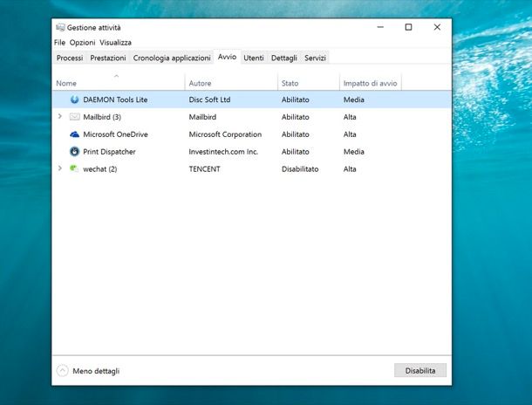Close the Gestione attività window

click(437, 27)
